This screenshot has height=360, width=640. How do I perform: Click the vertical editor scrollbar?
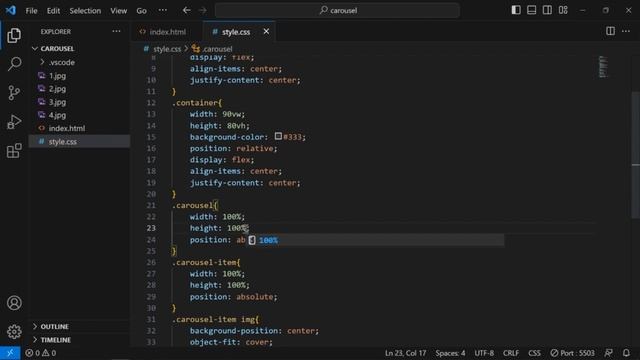point(636,155)
